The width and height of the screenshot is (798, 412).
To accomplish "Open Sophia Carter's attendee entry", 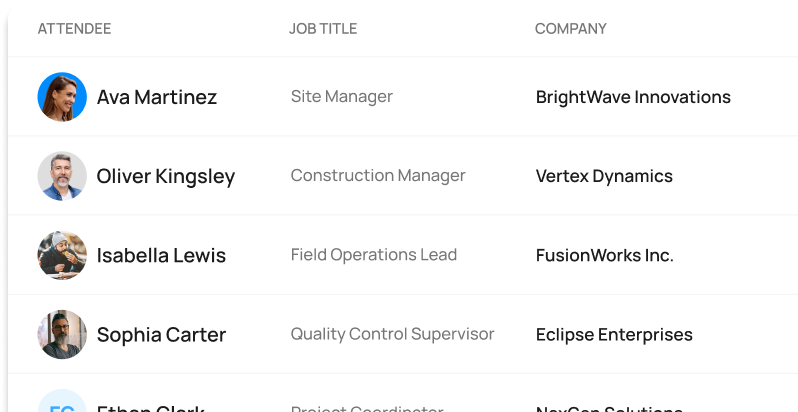I will click(161, 334).
